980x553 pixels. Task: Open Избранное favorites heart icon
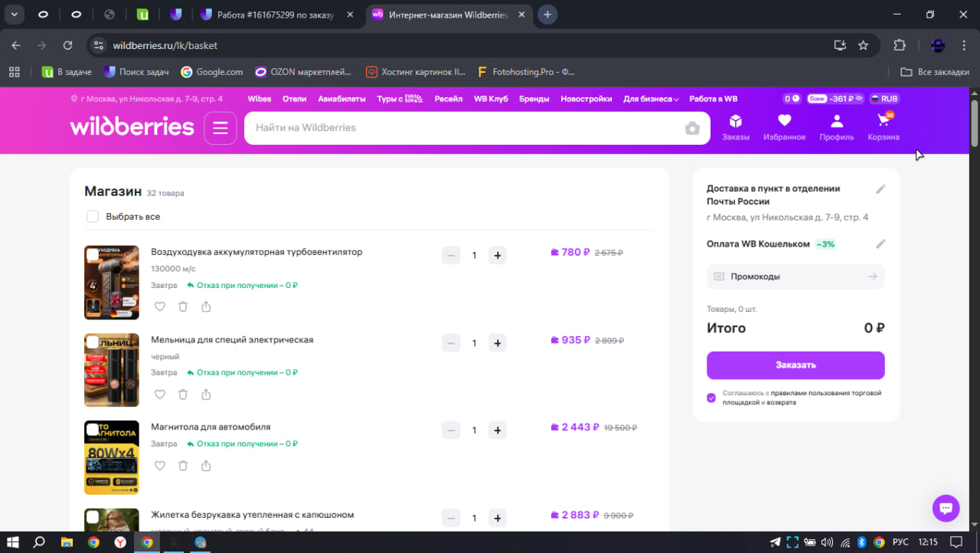pos(784,127)
